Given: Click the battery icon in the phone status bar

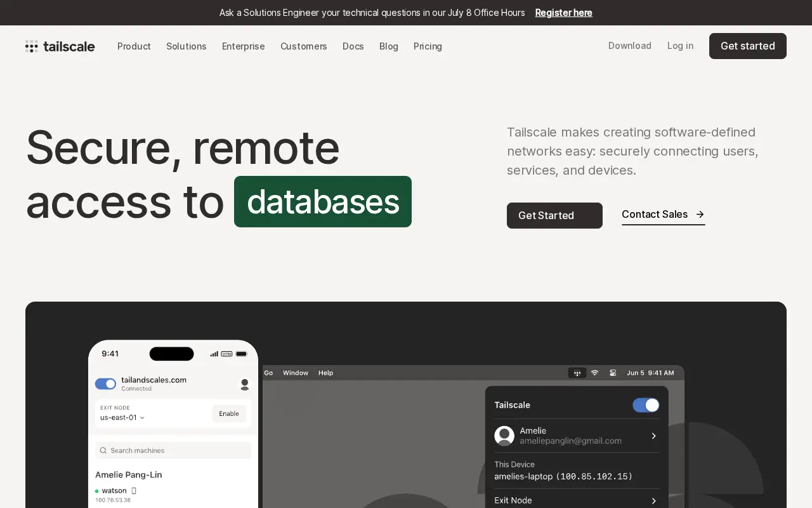Looking at the screenshot, I should click(x=242, y=354).
